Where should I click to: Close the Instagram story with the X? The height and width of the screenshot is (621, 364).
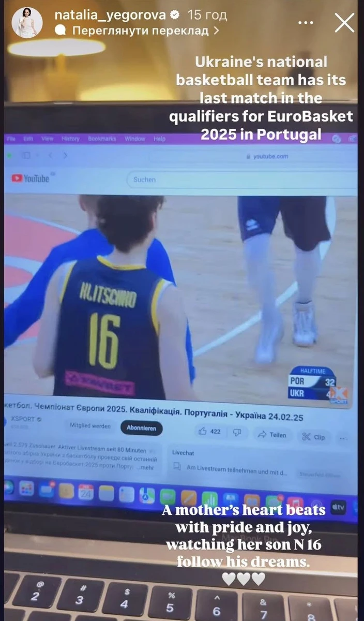(x=344, y=23)
